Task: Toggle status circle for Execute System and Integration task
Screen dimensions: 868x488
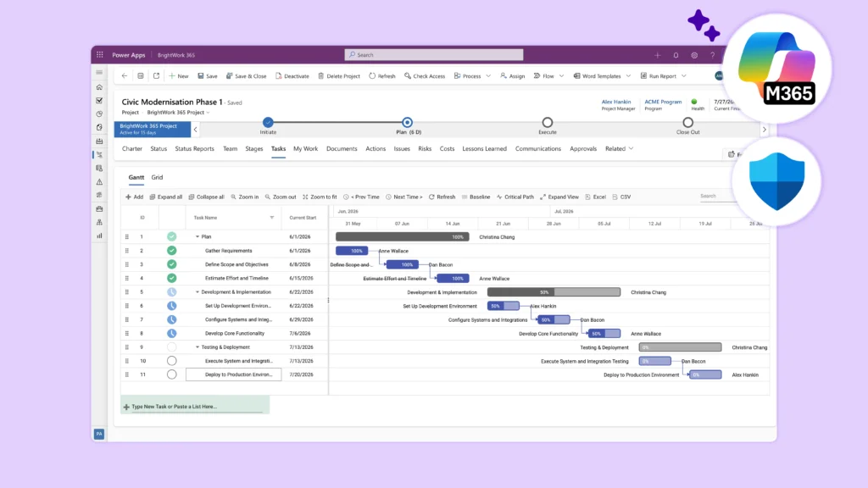Action: [171, 361]
